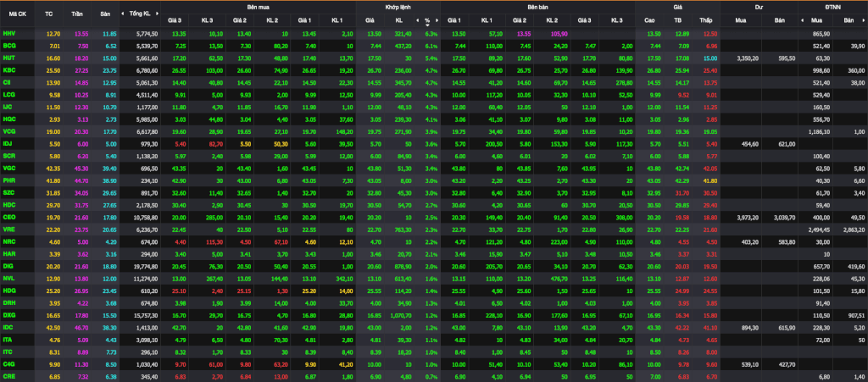Image resolution: width=868 pixels, height=382 pixels.
Task: Open stock symbol DIG
Action: [8, 267]
